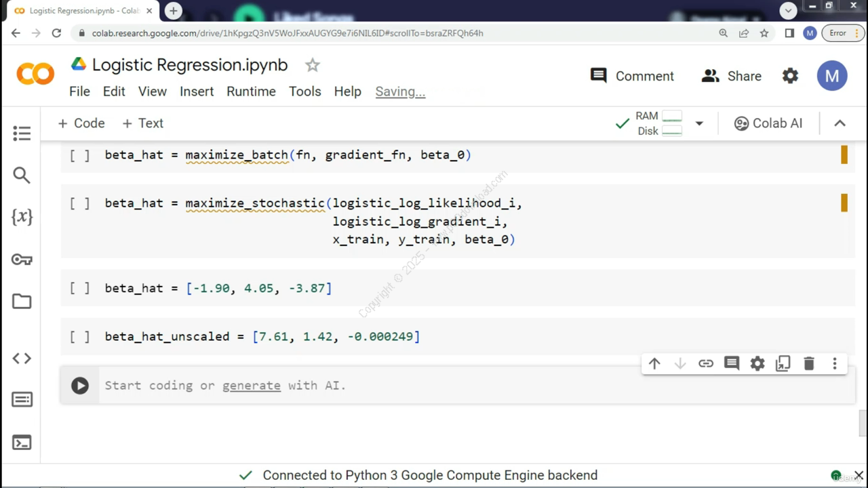Open the browser tab search dropdown

click(x=788, y=11)
